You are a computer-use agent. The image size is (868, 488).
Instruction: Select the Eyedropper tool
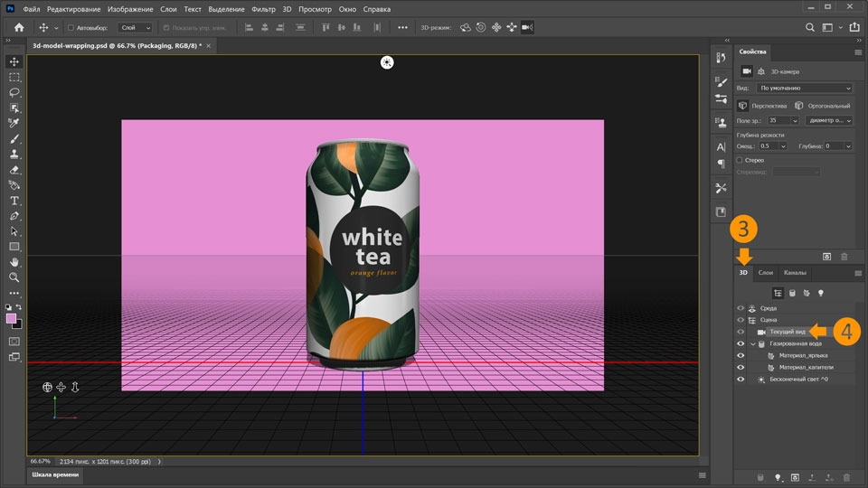pos(14,123)
